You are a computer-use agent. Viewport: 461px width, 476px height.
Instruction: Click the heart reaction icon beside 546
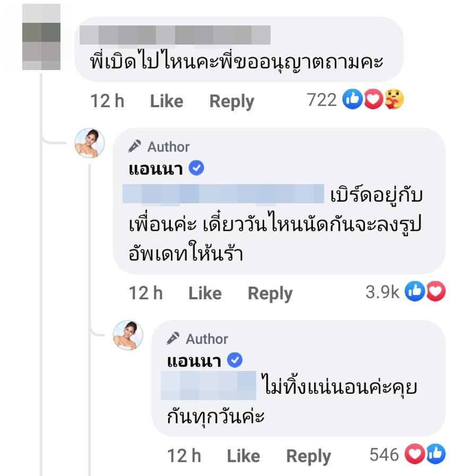pos(414,454)
